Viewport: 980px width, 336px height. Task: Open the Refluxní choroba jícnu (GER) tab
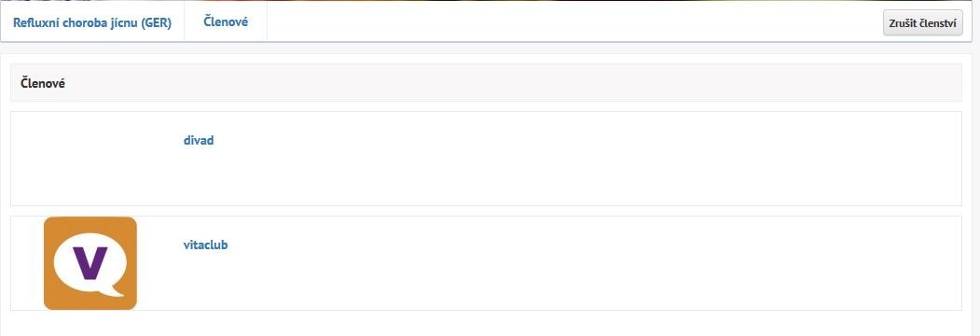92,23
